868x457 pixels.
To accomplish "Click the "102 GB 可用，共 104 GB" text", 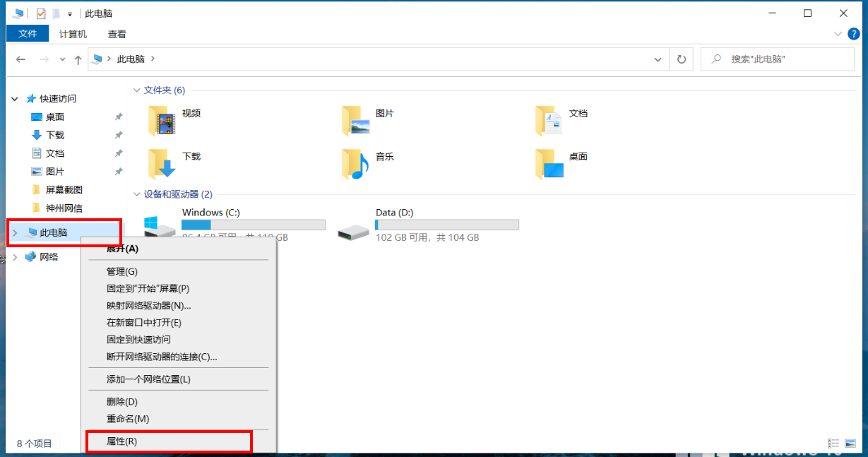I will (x=427, y=238).
